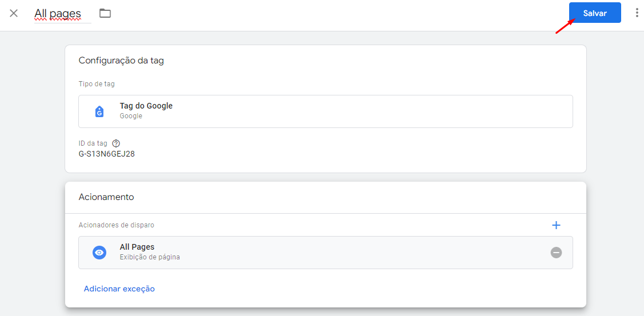Viewport: 644px width, 316px height.
Task: Click the Exibição de página subtitle
Action: point(150,257)
